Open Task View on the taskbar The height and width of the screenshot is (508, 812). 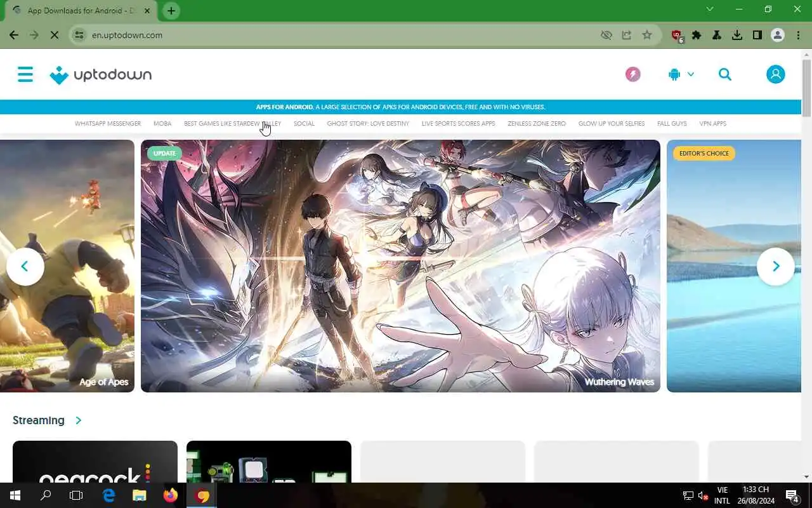(76, 495)
